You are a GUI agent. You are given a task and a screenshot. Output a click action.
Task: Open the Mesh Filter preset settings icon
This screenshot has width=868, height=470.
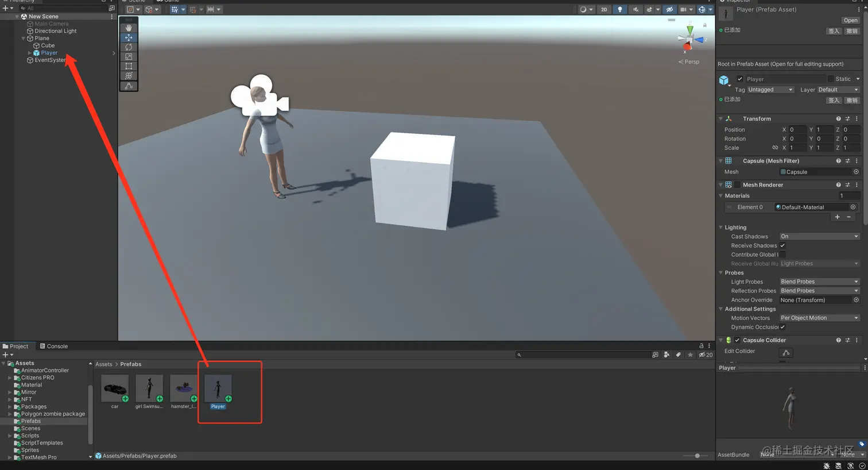(x=847, y=161)
